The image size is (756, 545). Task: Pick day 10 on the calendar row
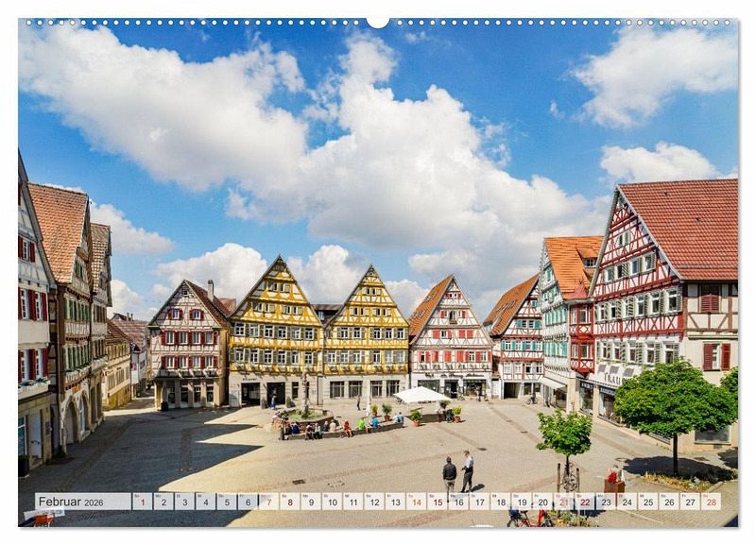332,502
